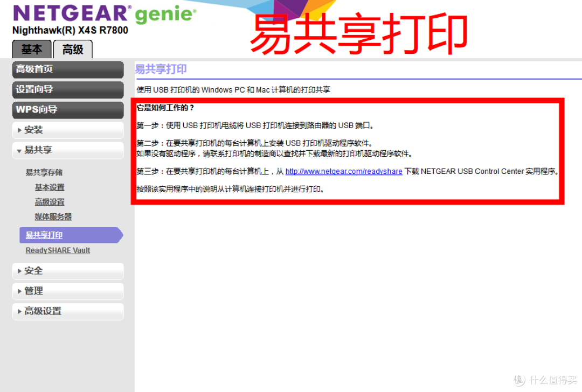582x392 pixels.
Task: Open the 高级首页 page
Action: click(x=68, y=69)
